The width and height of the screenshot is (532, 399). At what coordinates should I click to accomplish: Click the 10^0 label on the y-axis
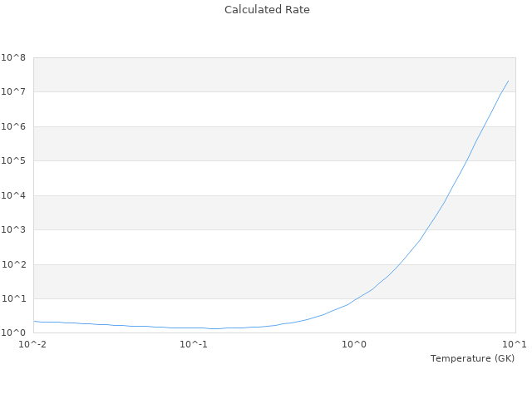13,332
